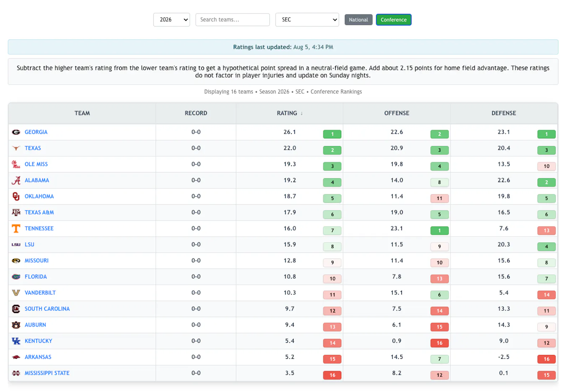570x392 pixels.
Task: Switch to Conference rankings view
Action: [394, 20]
